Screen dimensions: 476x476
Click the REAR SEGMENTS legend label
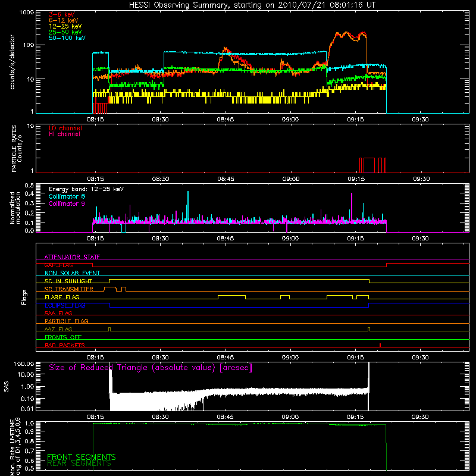79,464
